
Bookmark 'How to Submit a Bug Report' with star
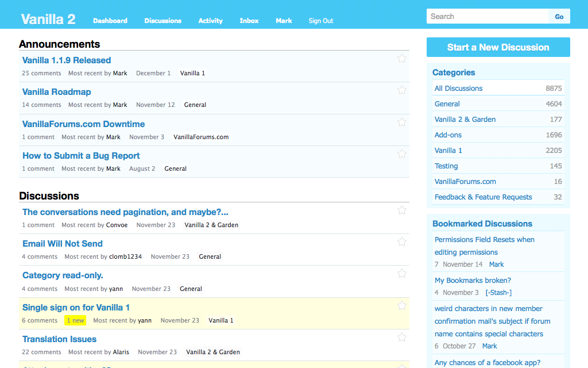tap(402, 154)
